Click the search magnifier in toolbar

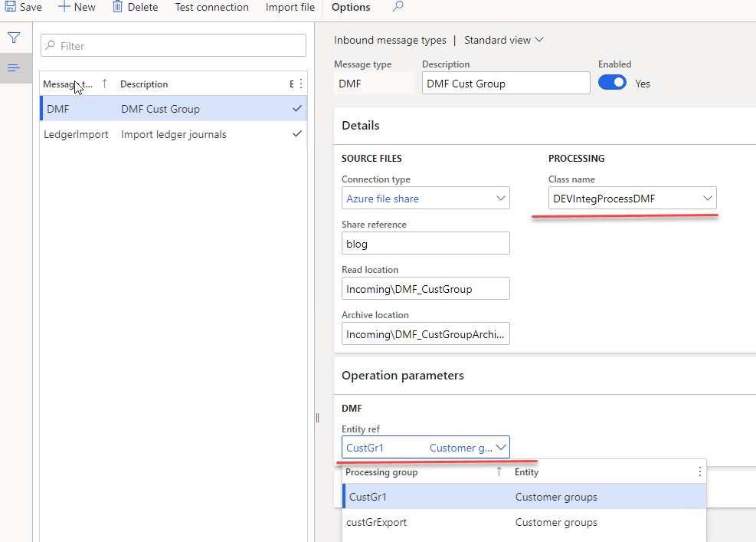click(398, 7)
